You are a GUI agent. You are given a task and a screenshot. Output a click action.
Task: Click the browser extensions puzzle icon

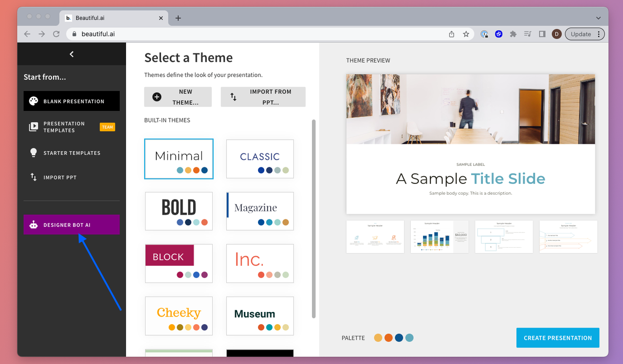pos(513,34)
